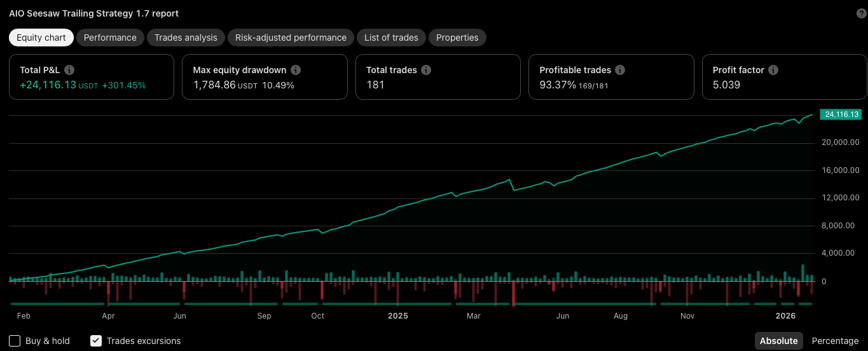The image size is (868, 351).
Task: Click info icon next to Total P&L
Action: [x=69, y=70]
